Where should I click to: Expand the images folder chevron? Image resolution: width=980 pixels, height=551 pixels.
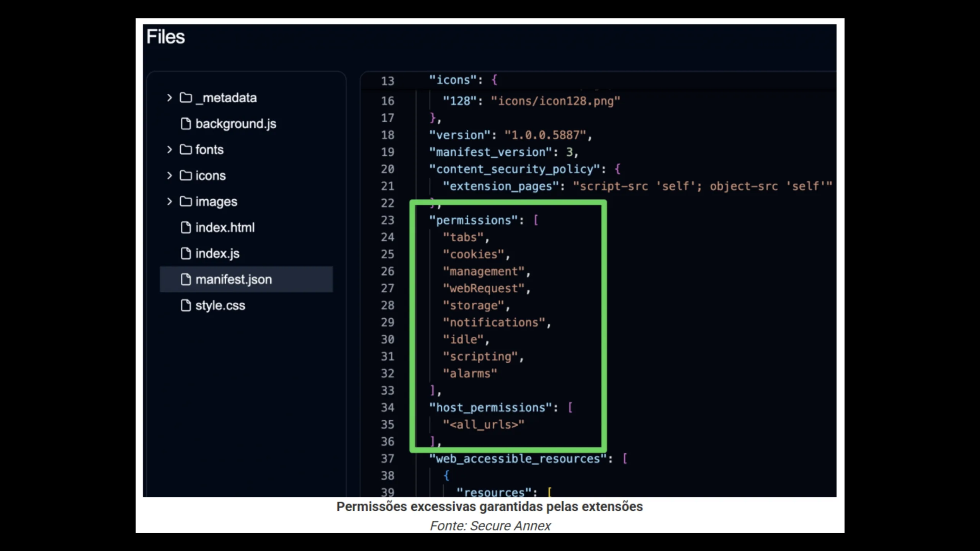click(x=170, y=202)
